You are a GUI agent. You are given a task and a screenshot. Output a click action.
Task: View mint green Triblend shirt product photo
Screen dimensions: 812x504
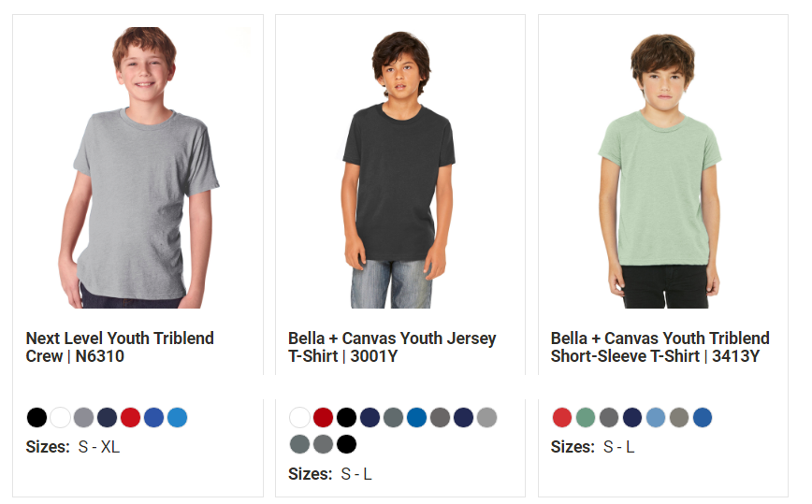pos(660,171)
